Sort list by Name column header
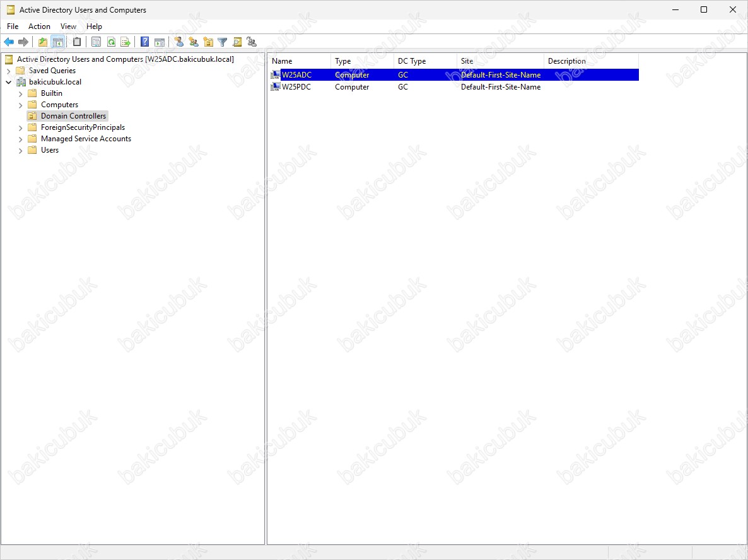748x560 pixels. 299,61
